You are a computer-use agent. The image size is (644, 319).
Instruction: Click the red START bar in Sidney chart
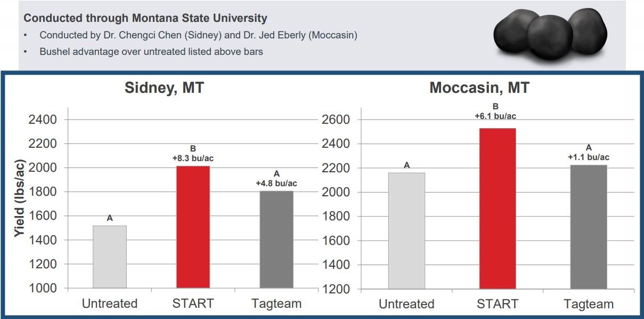point(193,227)
